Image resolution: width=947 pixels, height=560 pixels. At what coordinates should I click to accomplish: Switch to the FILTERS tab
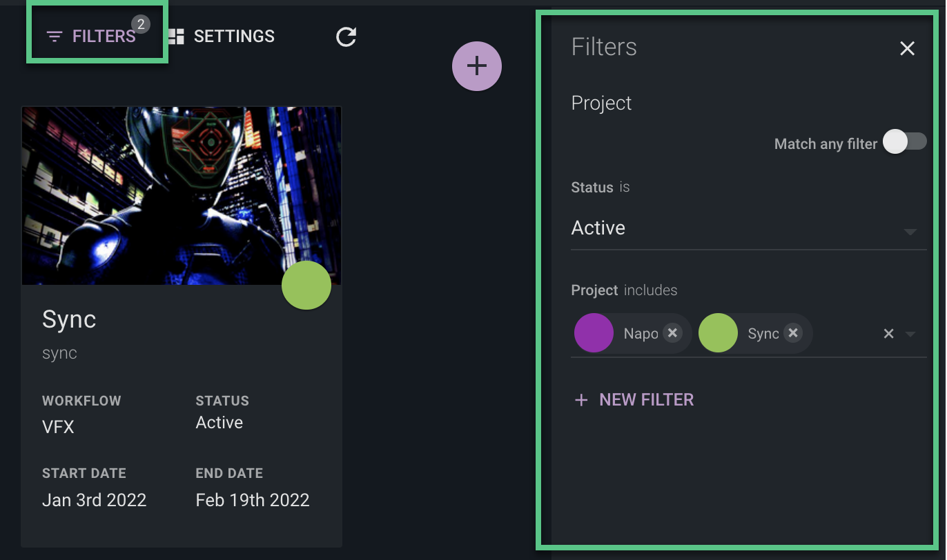(x=104, y=37)
